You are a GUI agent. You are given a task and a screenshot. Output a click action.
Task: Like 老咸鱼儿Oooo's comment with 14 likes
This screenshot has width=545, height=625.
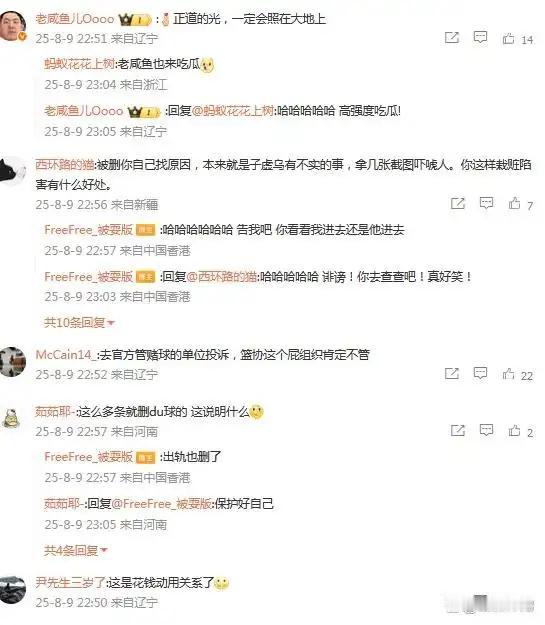[508, 38]
